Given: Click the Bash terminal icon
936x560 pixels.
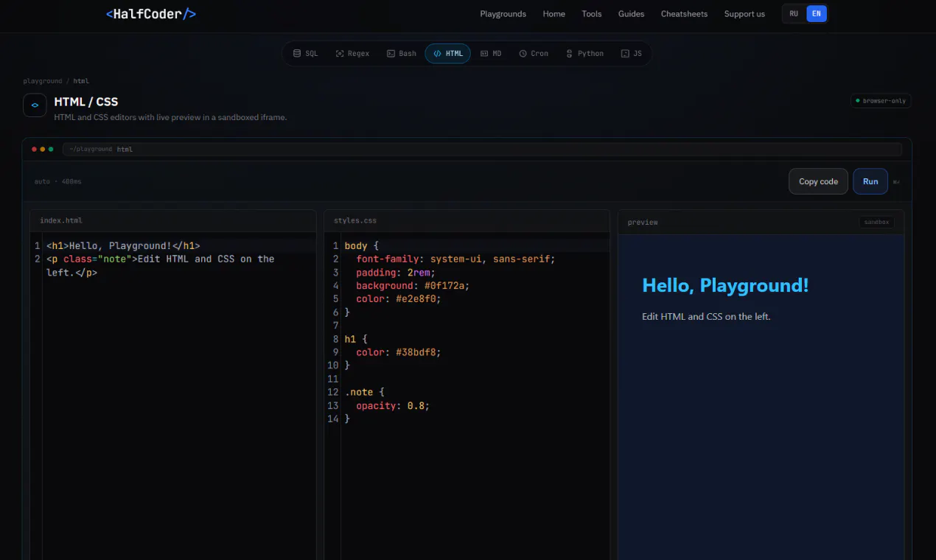Looking at the screenshot, I should coord(391,54).
